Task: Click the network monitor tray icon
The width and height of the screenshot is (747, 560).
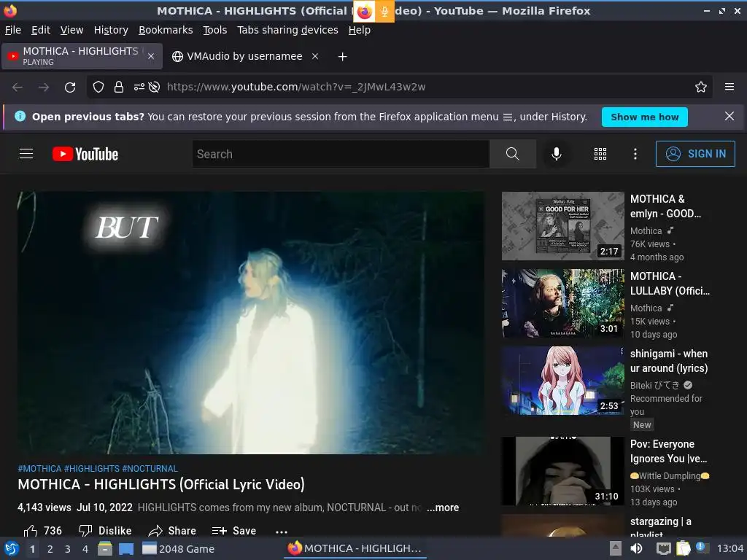Action: (x=663, y=548)
